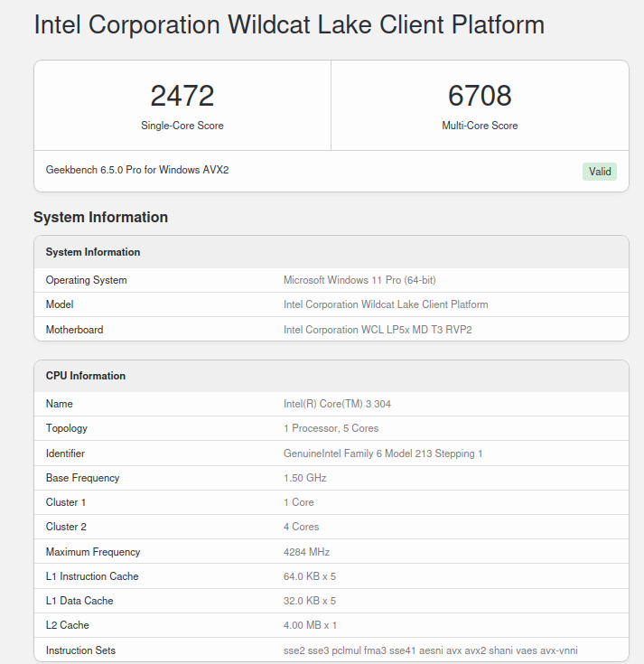This screenshot has height=664, width=644.
Task: Click the Instruction Sets value list
Action: [430, 650]
